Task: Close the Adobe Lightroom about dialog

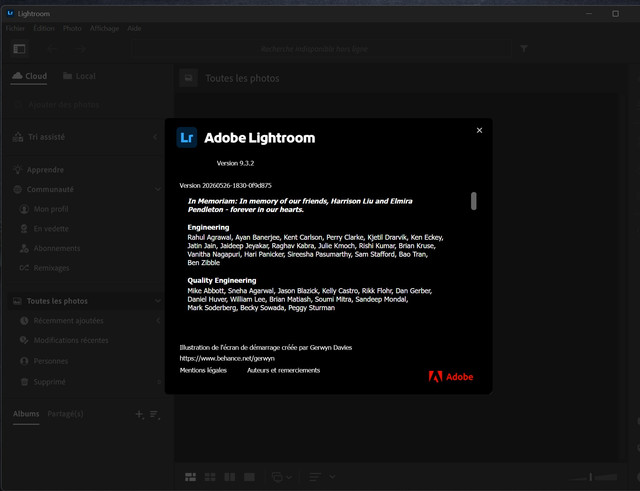Action: (x=479, y=130)
